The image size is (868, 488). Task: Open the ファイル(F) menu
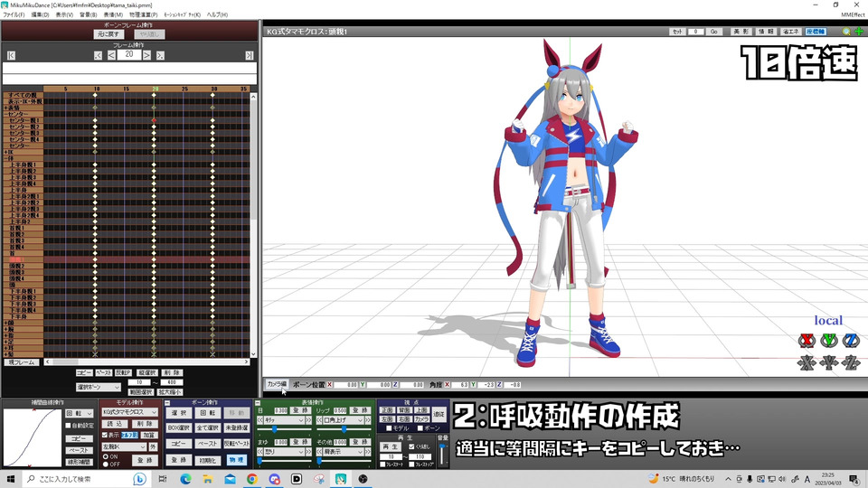coord(14,15)
